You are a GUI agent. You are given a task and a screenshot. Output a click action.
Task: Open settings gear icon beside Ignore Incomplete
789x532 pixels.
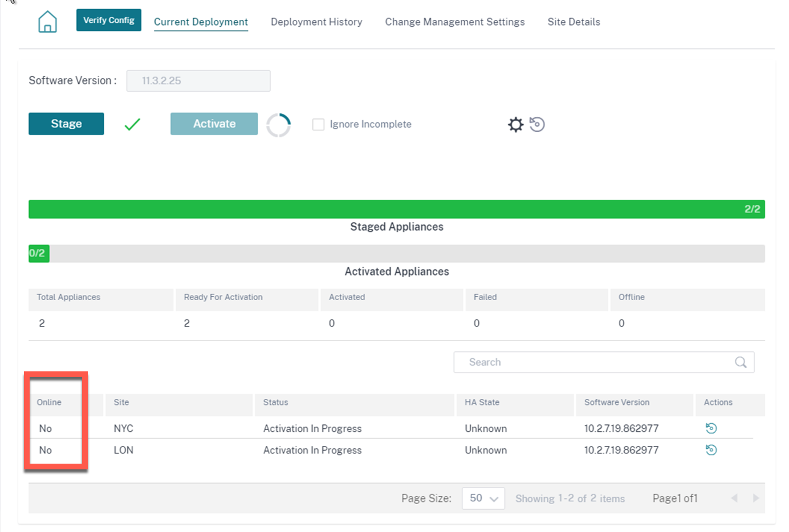(515, 124)
